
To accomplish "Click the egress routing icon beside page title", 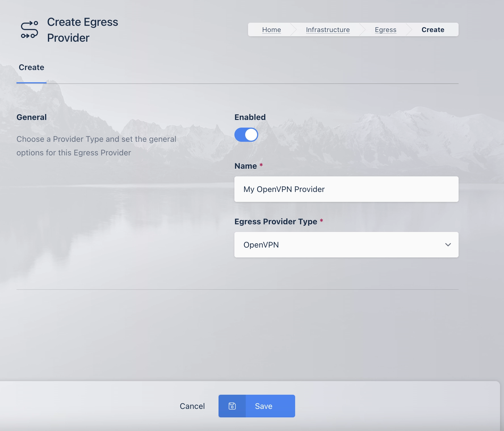I will (30, 30).
